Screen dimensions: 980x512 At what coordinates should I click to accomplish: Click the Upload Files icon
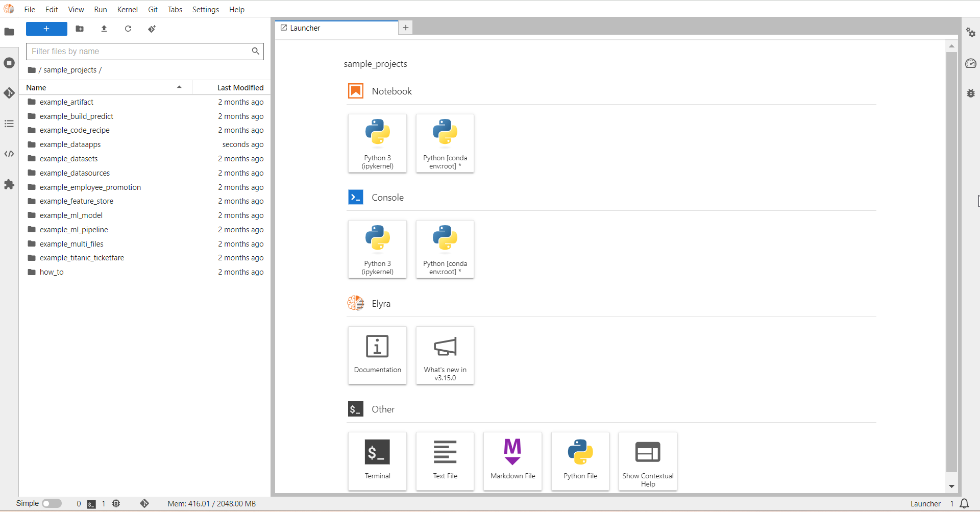pyautogui.click(x=104, y=29)
